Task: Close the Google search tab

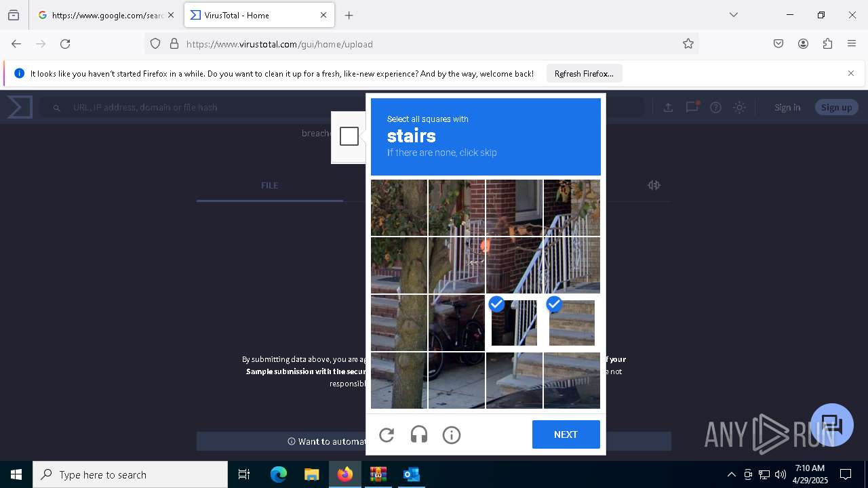Action: (x=170, y=15)
